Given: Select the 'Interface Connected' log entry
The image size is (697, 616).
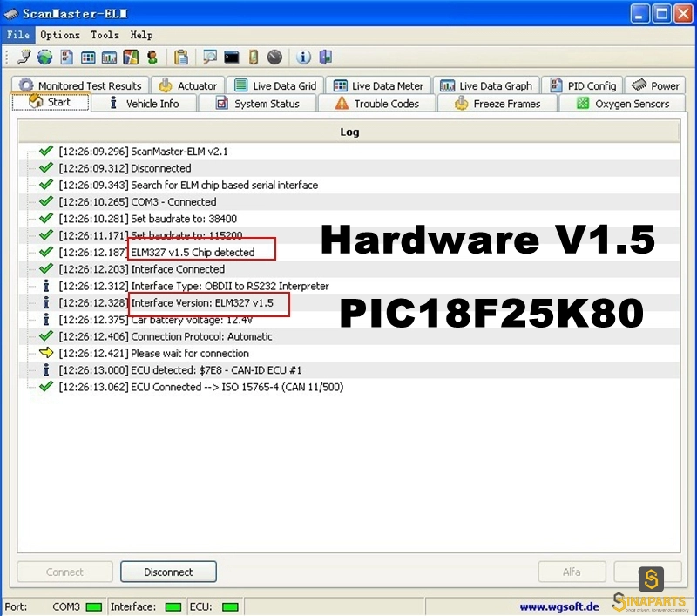Looking at the screenshot, I should [x=349, y=269].
